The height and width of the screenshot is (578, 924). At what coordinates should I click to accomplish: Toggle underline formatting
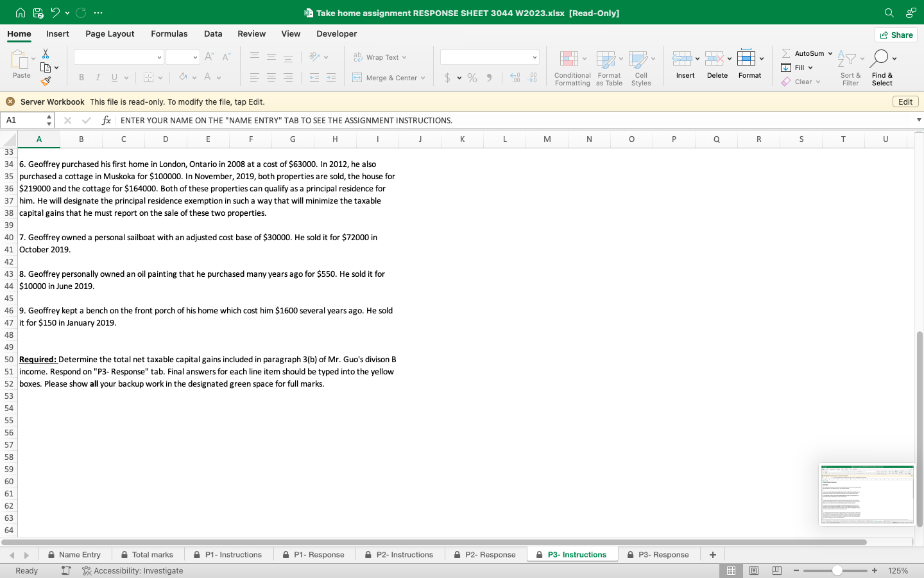113,77
